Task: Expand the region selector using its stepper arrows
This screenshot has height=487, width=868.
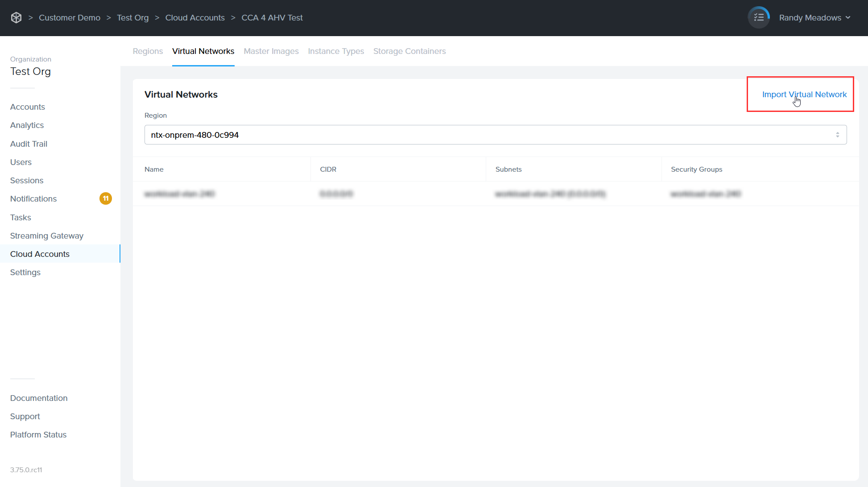Action: coord(837,134)
